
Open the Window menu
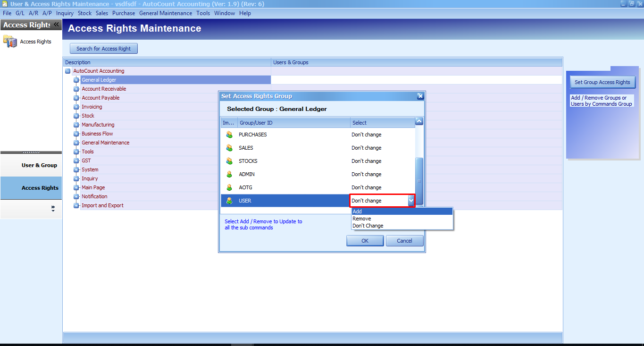tap(225, 13)
